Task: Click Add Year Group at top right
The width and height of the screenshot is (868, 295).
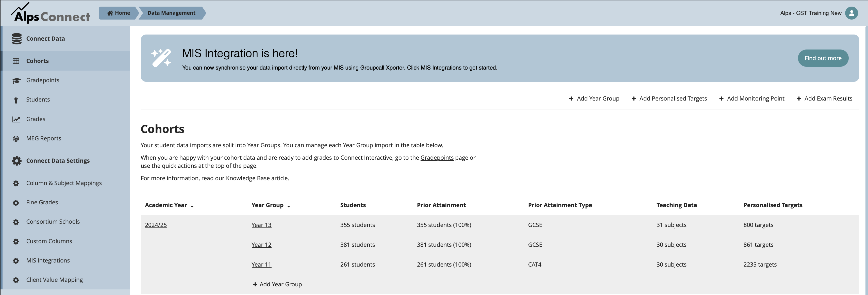Action: pyautogui.click(x=594, y=99)
